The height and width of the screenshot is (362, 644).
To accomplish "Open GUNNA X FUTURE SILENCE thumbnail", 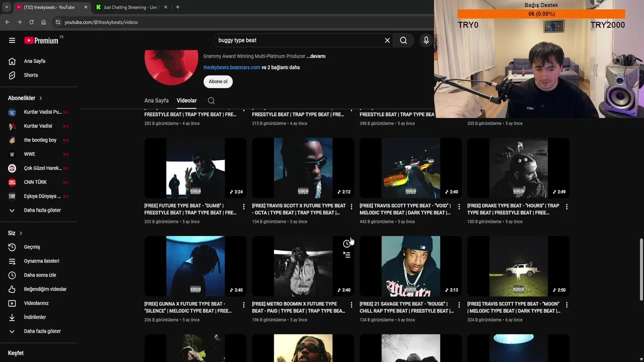I will [x=195, y=266].
